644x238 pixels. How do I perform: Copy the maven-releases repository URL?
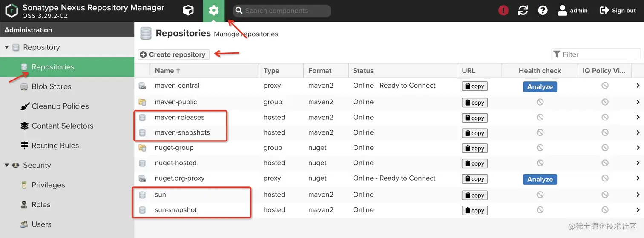(x=474, y=118)
